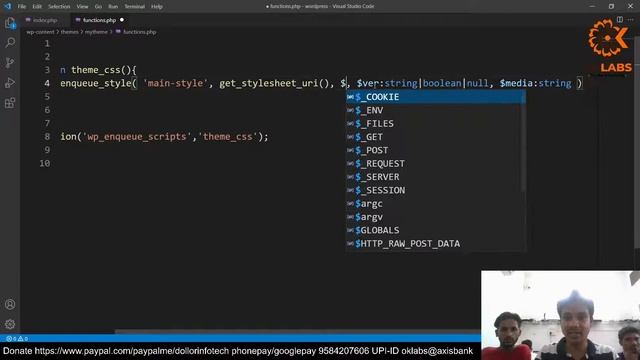Viewport: 640px width, 360px height.
Task: Open the editor more actions ellipsis
Action: (631, 20)
